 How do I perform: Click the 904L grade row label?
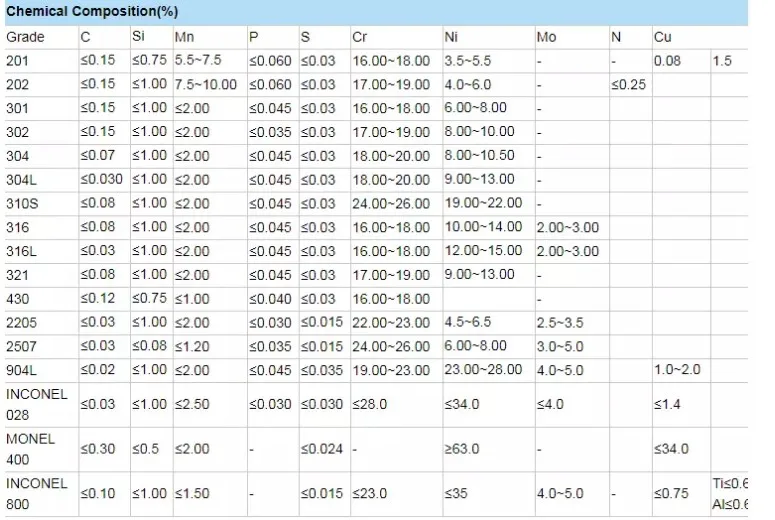[21, 370]
